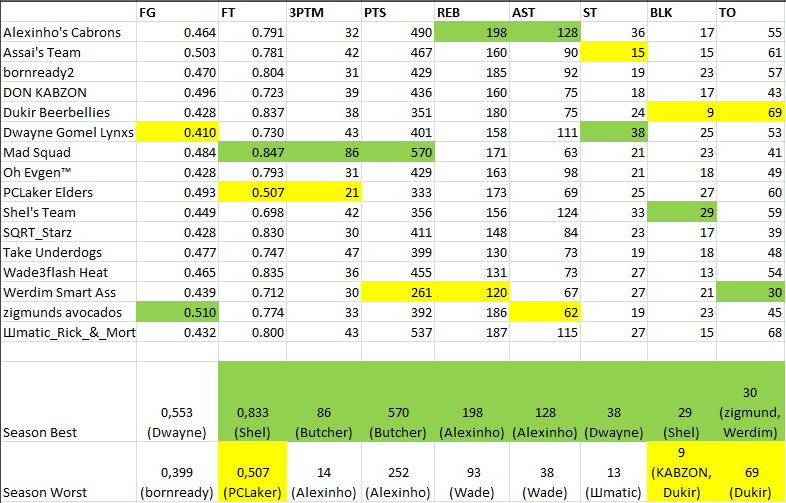Select the PCLaker Elders team cell
The width and height of the screenshot is (786, 503).
click(x=69, y=192)
